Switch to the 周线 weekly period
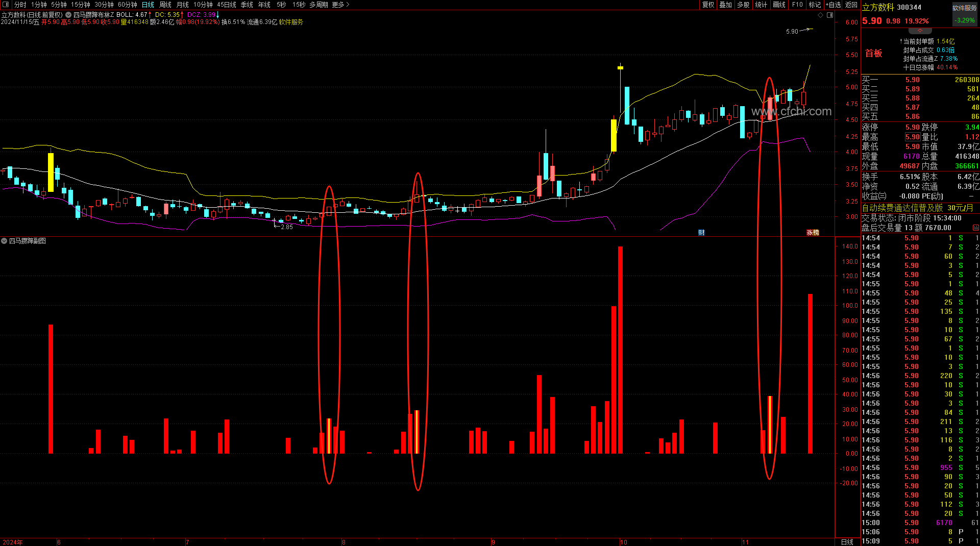The image size is (980, 546). tap(165, 5)
